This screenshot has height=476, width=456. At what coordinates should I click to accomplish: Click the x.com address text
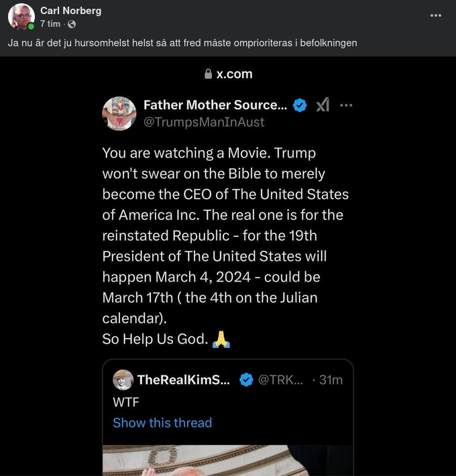tap(234, 74)
